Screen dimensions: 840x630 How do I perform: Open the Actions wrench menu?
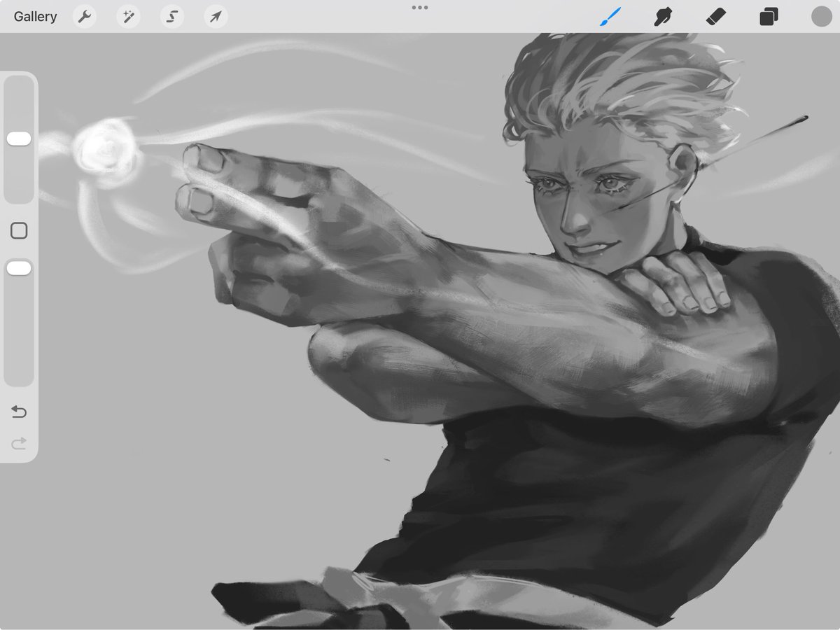coord(85,17)
